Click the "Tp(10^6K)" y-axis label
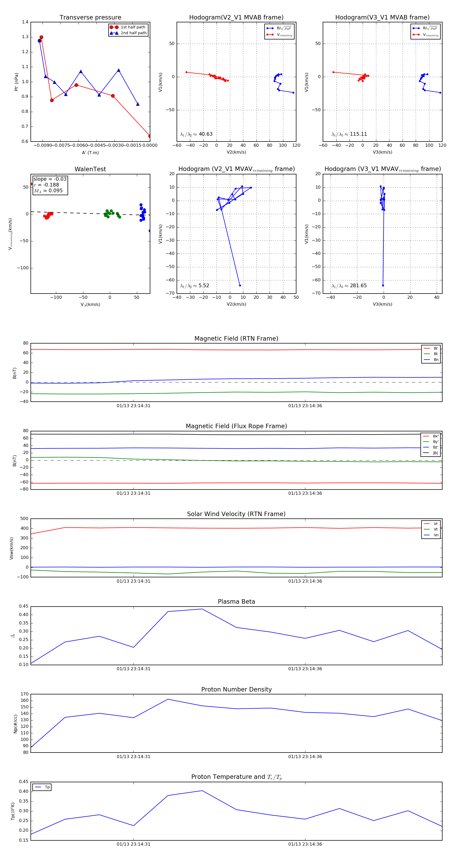Image resolution: width=473 pixels, height=868 pixels. [x=13, y=811]
